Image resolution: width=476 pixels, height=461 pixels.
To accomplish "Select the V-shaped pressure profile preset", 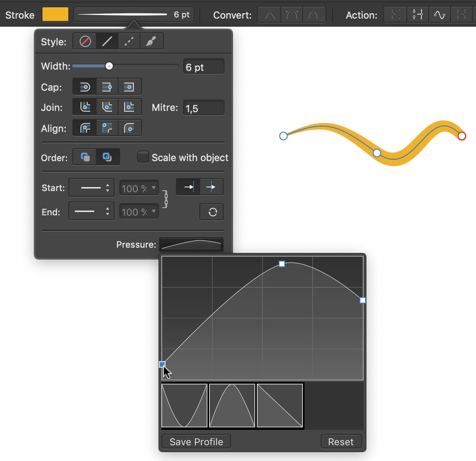I will point(184,406).
